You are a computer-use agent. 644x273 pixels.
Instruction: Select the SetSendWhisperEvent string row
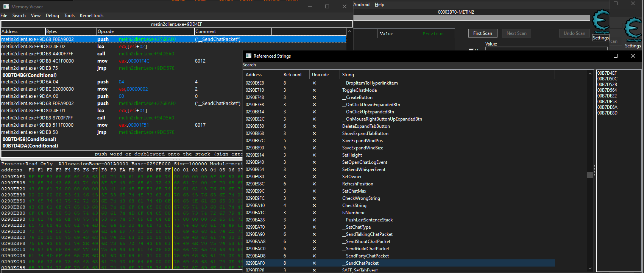[399, 169]
